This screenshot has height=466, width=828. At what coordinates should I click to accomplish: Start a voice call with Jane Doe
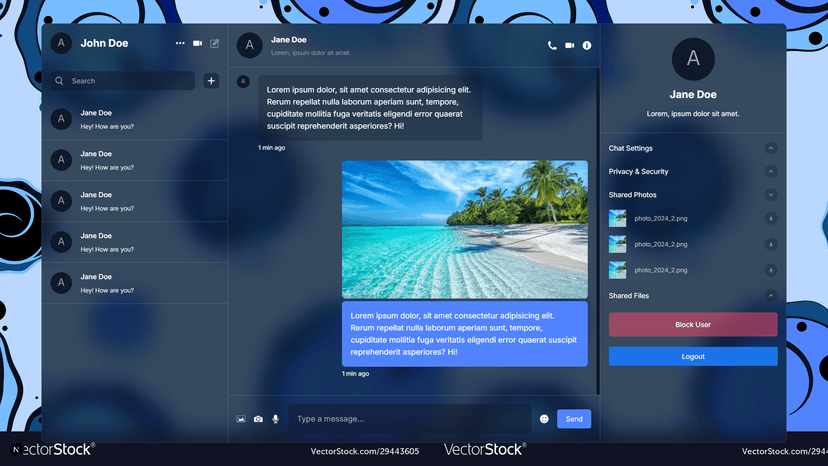tap(552, 45)
